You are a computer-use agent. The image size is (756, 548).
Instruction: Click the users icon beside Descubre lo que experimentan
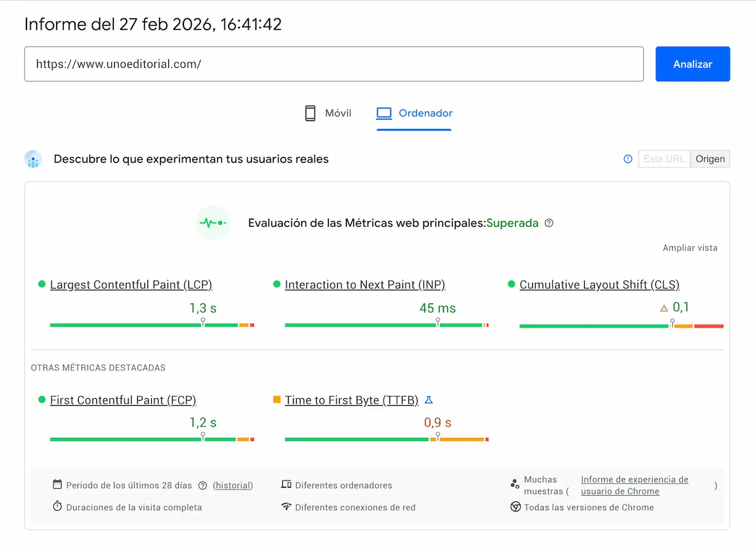click(x=33, y=159)
